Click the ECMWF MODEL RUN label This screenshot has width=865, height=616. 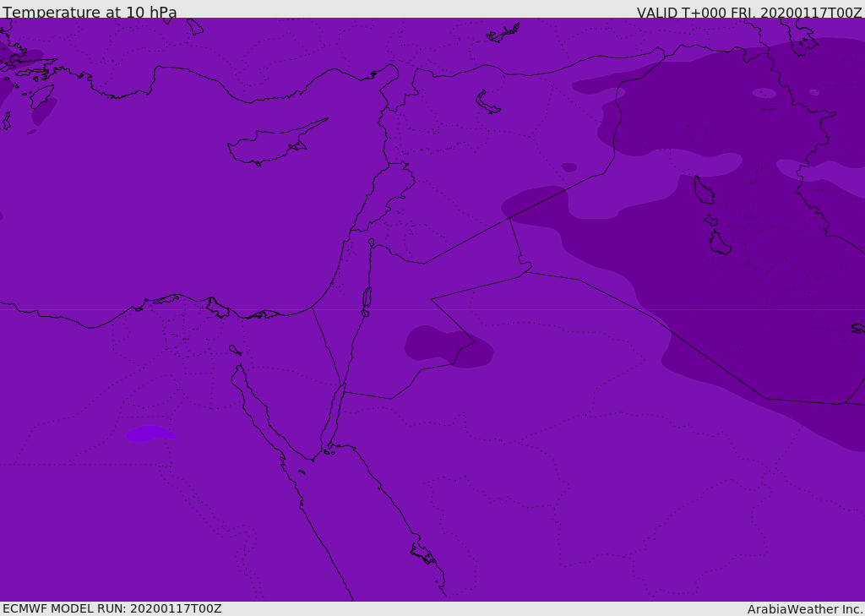pos(112,608)
